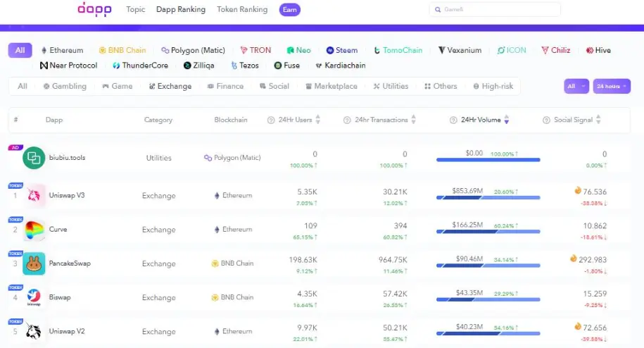Click Curve $166.25M volume bar
The image size is (644, 348).
point(488,232)
